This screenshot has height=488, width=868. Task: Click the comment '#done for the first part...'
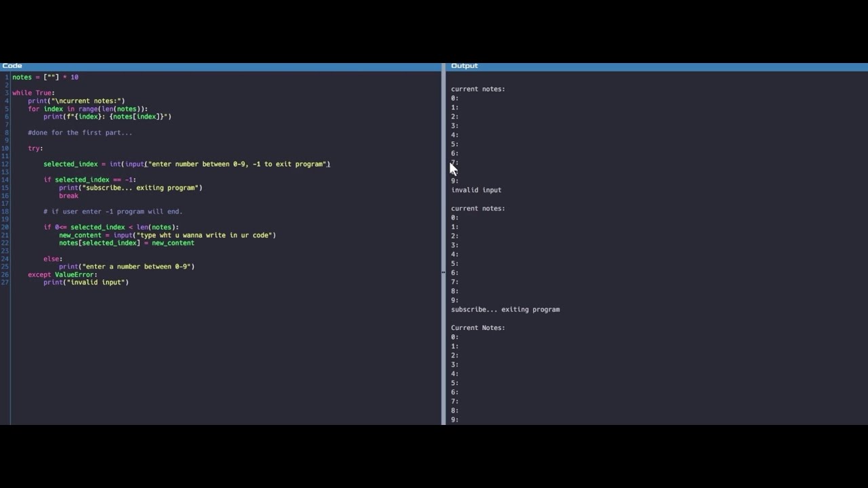pyautogui.click(x=80, y=133)
